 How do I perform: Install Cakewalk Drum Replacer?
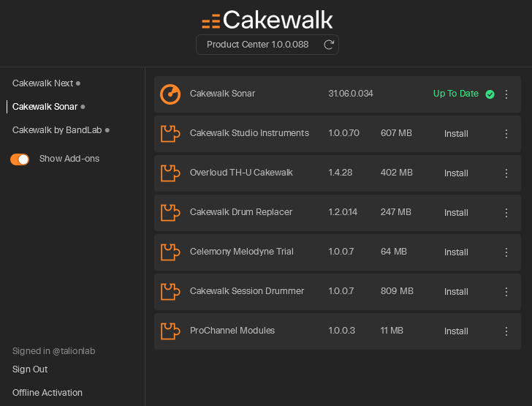coord(456,213)
